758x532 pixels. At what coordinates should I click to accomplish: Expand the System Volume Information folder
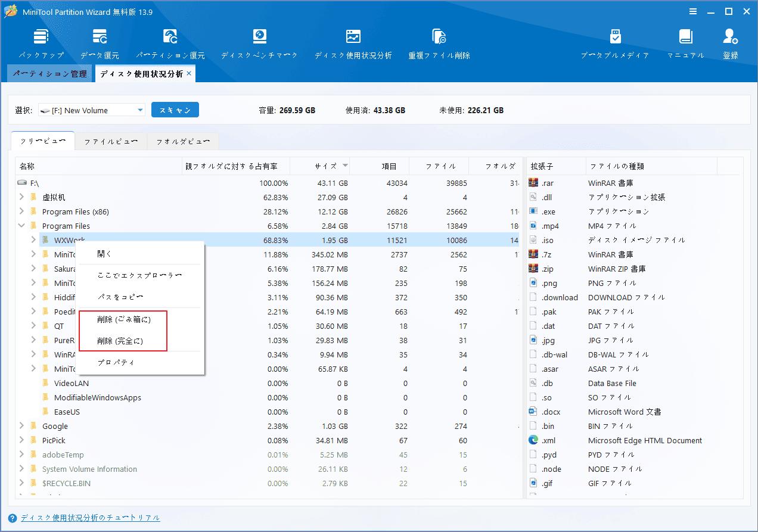21,469
